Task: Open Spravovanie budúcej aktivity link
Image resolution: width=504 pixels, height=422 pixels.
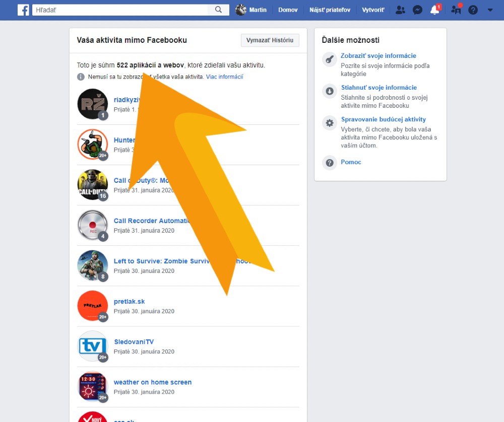Action: 384,119
